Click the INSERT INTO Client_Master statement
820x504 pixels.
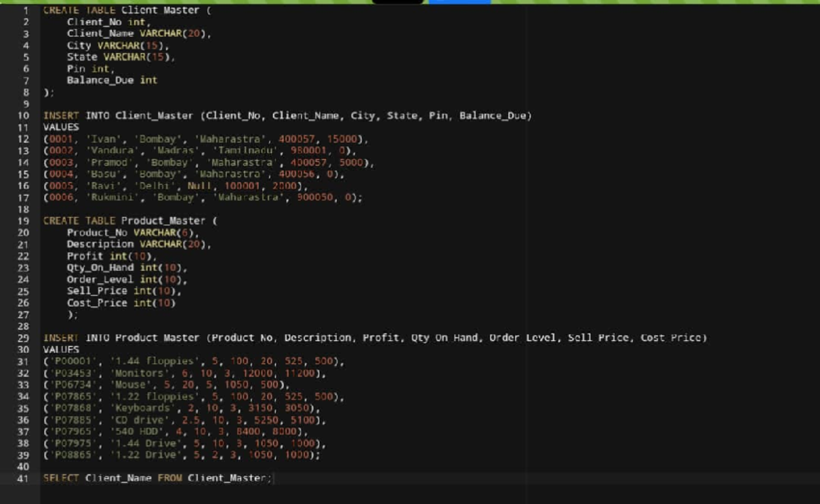(x=171, y=115)
